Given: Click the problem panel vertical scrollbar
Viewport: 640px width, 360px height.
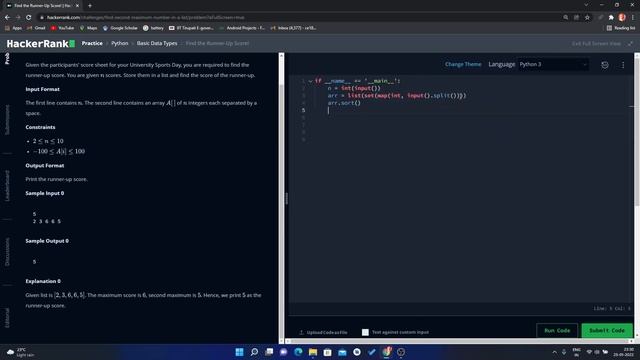Looking at the screenshot, I should (x=281, y=198).
